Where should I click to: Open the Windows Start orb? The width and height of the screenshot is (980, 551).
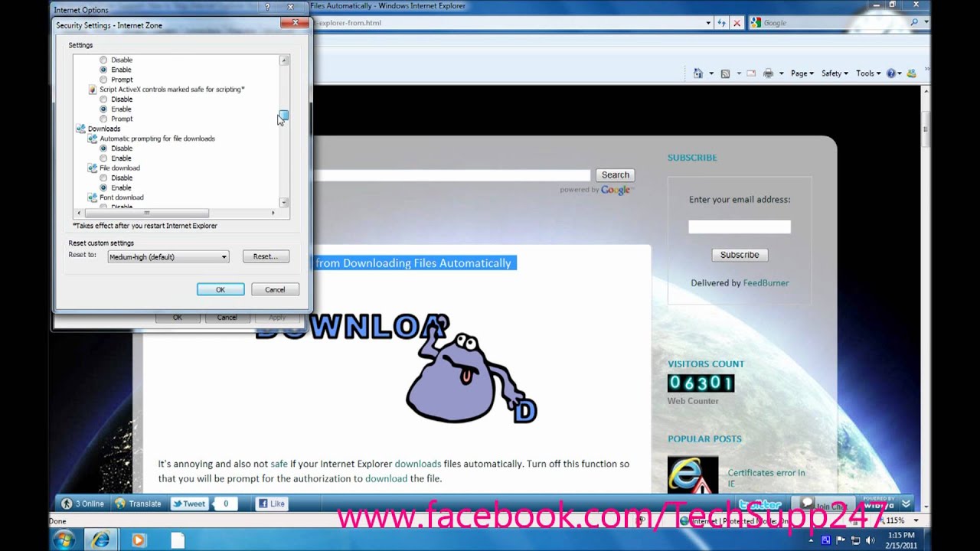point(63,540)
